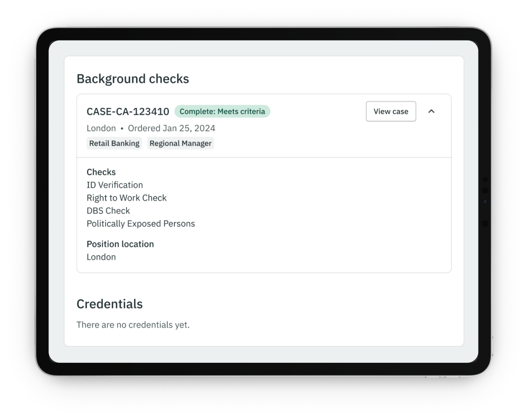Click the bullet separator before Ordered date
The image size is (527, 420).
[x=122, y=128]
